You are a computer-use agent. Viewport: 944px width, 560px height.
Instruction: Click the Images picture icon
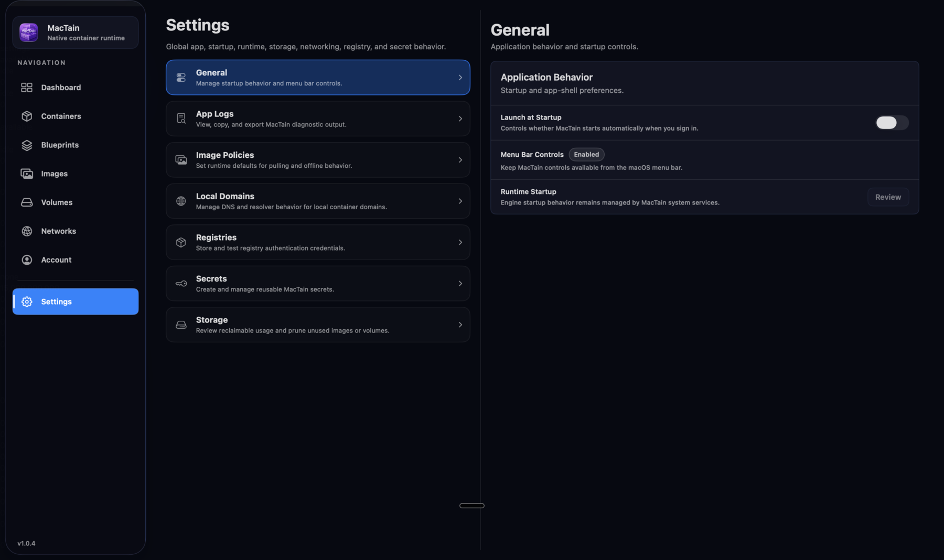tap(27, 174)
